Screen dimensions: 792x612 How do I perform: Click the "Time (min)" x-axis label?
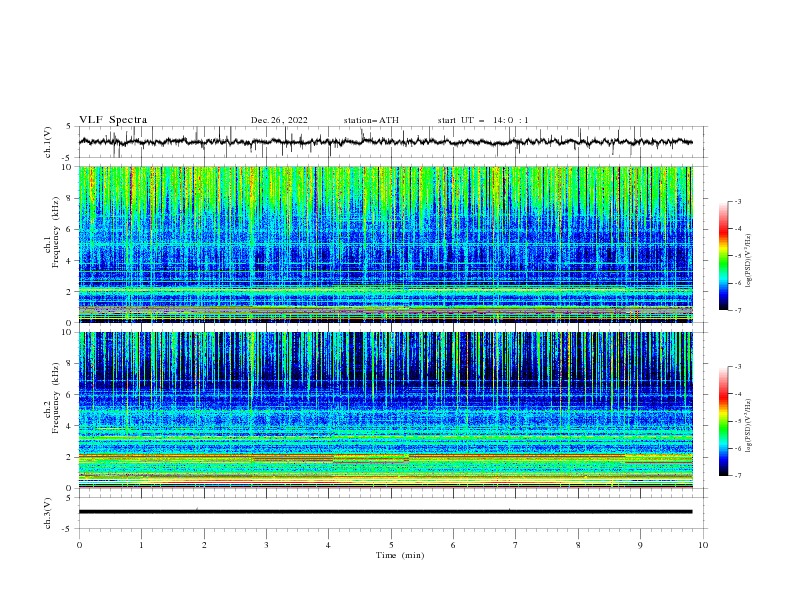coord(400,555)
